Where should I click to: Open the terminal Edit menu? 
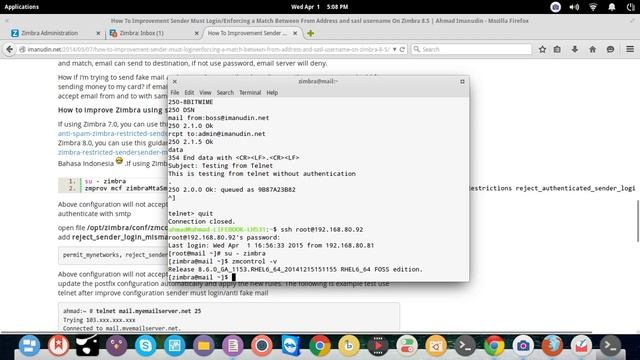pyautogui.click(x=189, y=93)
